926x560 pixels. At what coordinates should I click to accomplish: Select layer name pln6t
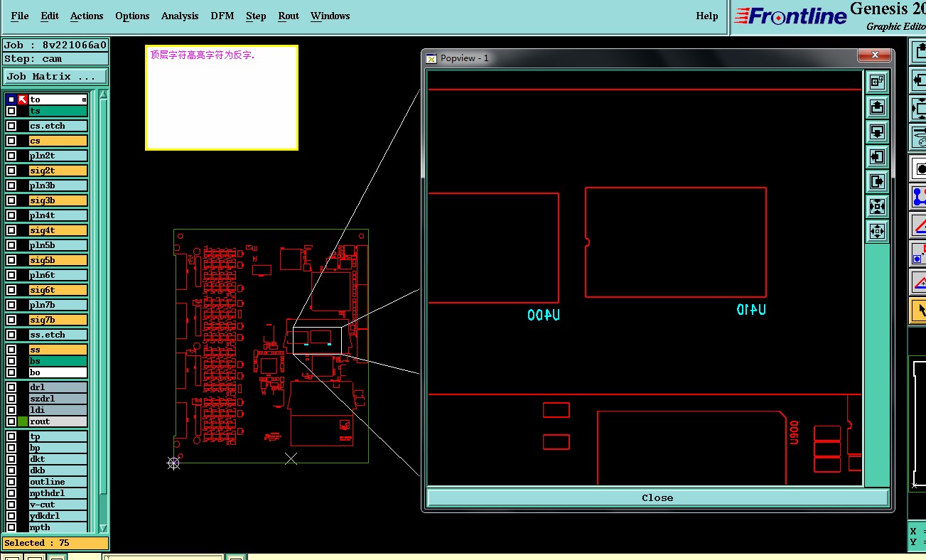(x=58, y=275)
